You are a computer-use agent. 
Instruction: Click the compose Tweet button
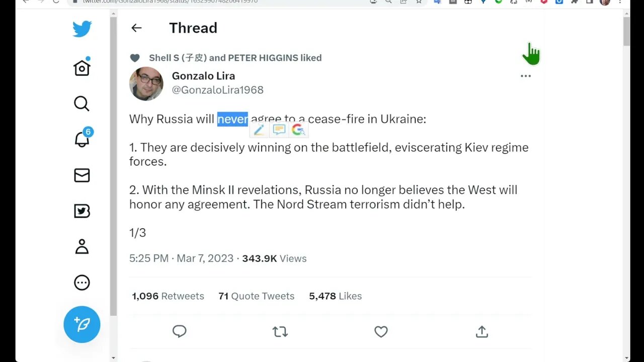point(82,324)
